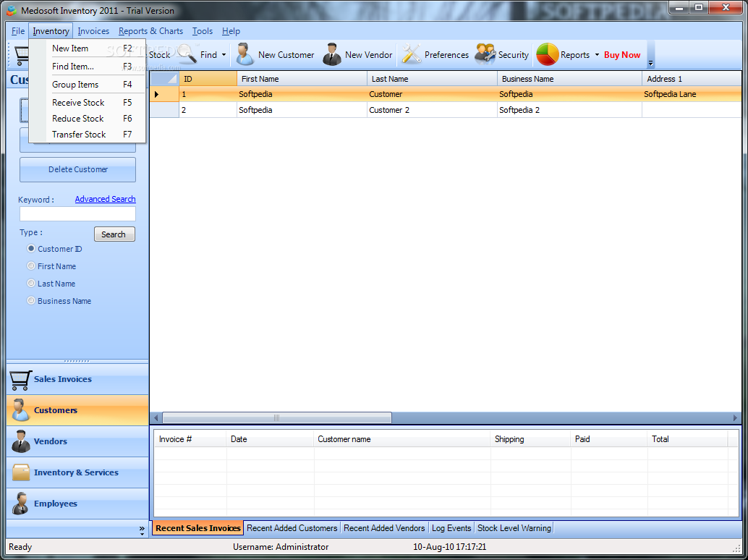Expand the Find dropdown arrow
The height and width of the screenshot is (560, 748).
point(224,55)
